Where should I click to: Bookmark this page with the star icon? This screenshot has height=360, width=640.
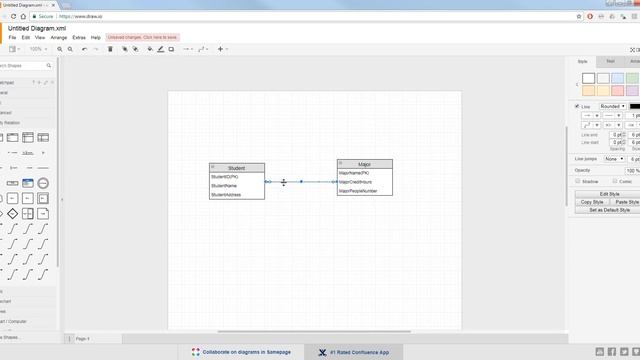(579, 16)
